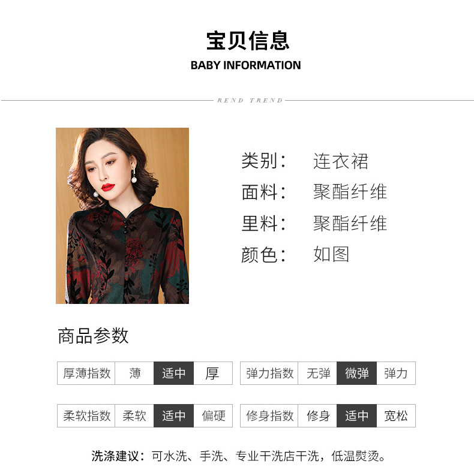
Task: Select 适中 in the 柔软指数 row
Action: [x=173, y=415]
